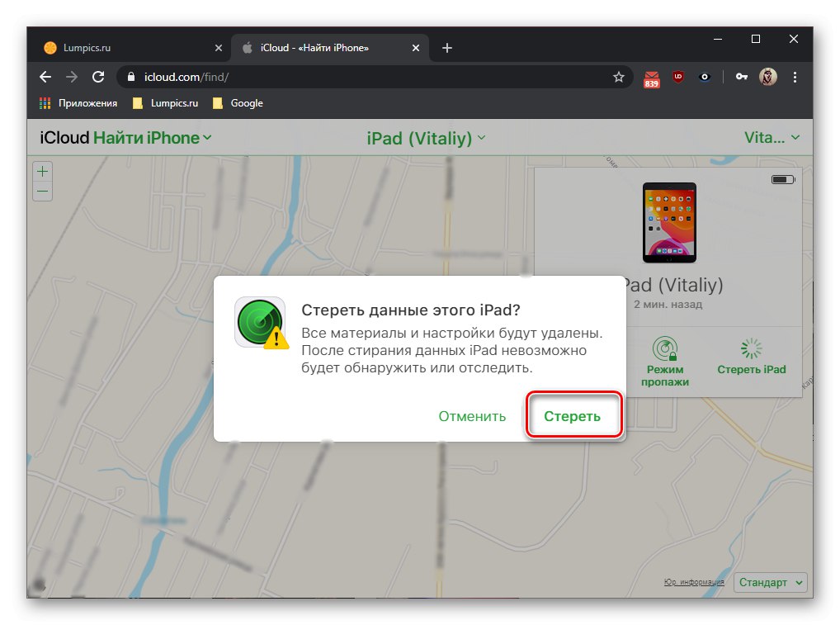Open the password key icon
Image resolution: width=840 pixels, height=625 pixels.
742,77
